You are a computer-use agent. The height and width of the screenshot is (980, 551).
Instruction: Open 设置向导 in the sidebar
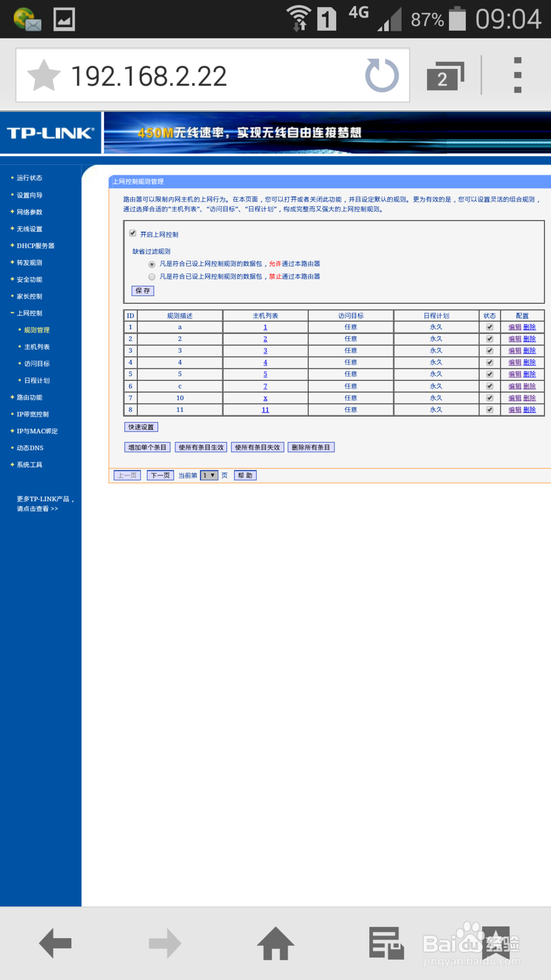pyautogui.click(x=29, y=195)
